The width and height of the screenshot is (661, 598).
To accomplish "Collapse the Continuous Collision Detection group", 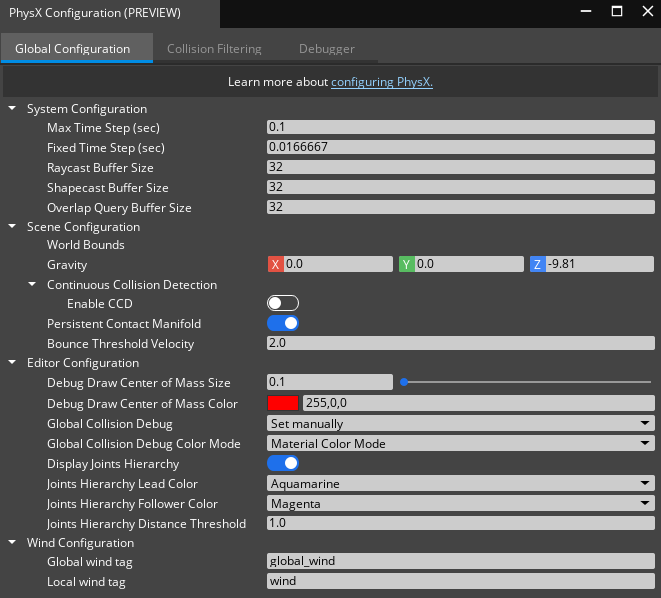I will (33, 285).
